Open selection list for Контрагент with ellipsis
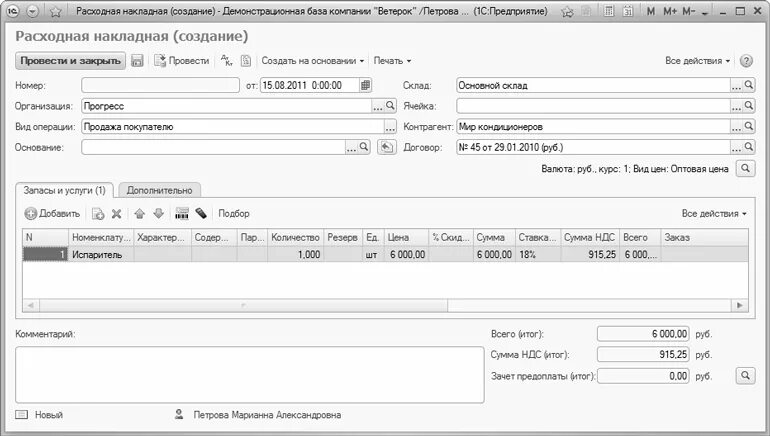770x436 pixels. [x=736, y=127]
